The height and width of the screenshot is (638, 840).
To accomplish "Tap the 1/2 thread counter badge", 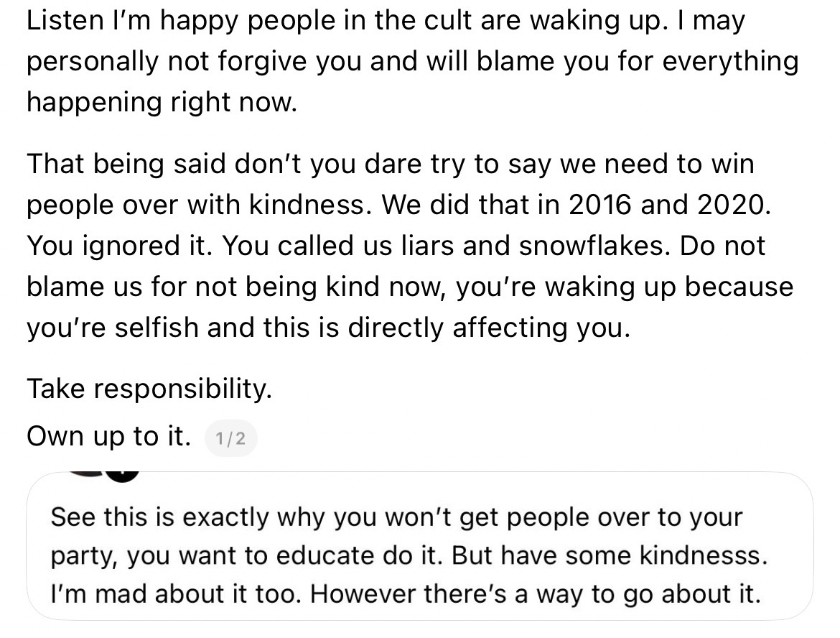I will (230, 439).
